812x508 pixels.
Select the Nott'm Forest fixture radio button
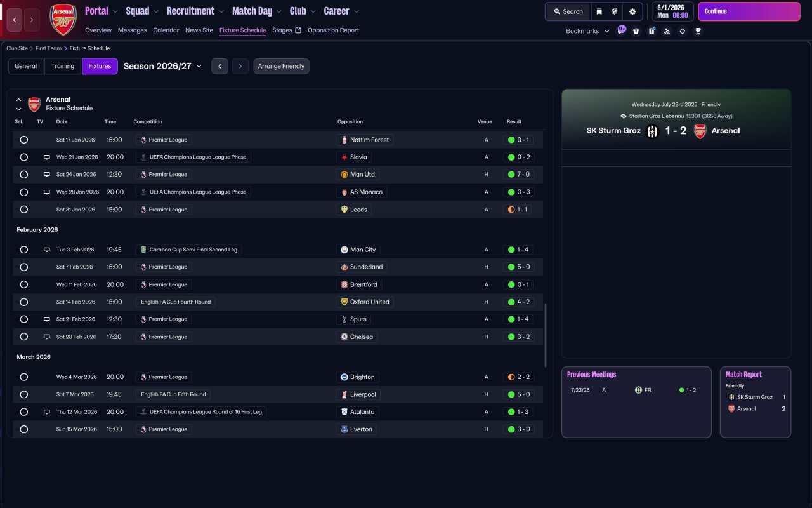point(23,140)
